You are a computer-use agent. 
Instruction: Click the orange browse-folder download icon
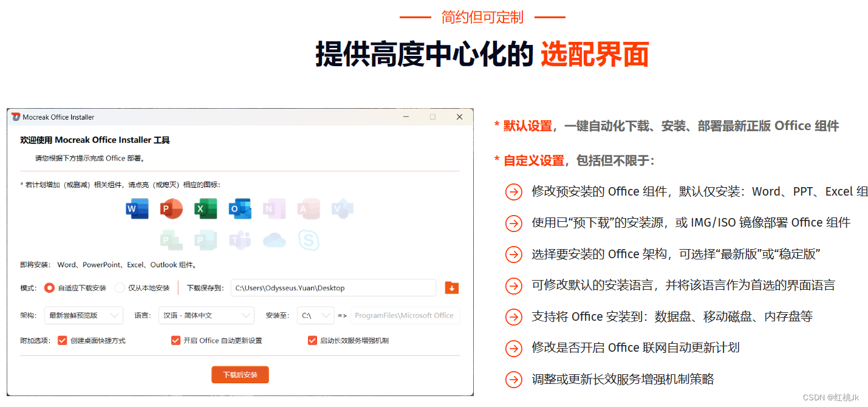click(x=452, y=287)
